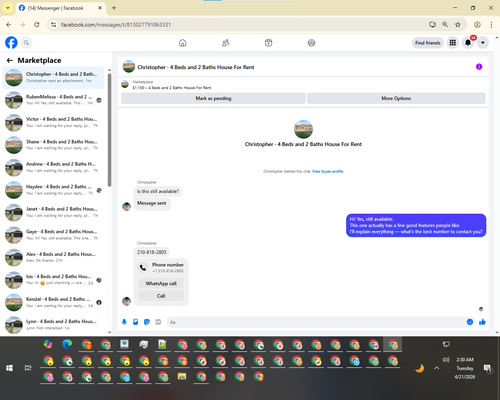Open the Geye conversation
The width and height of the screenshot is (500, 400).
(53, 235)
